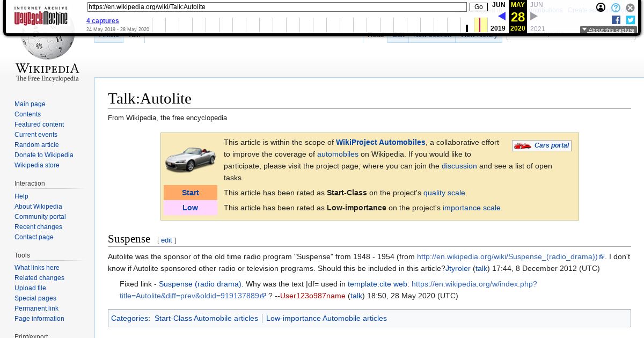Image resolution: width=644 pixels, height=338 pixels.
Task: Open the quality scale link
Action: click(x=444, y=193)
